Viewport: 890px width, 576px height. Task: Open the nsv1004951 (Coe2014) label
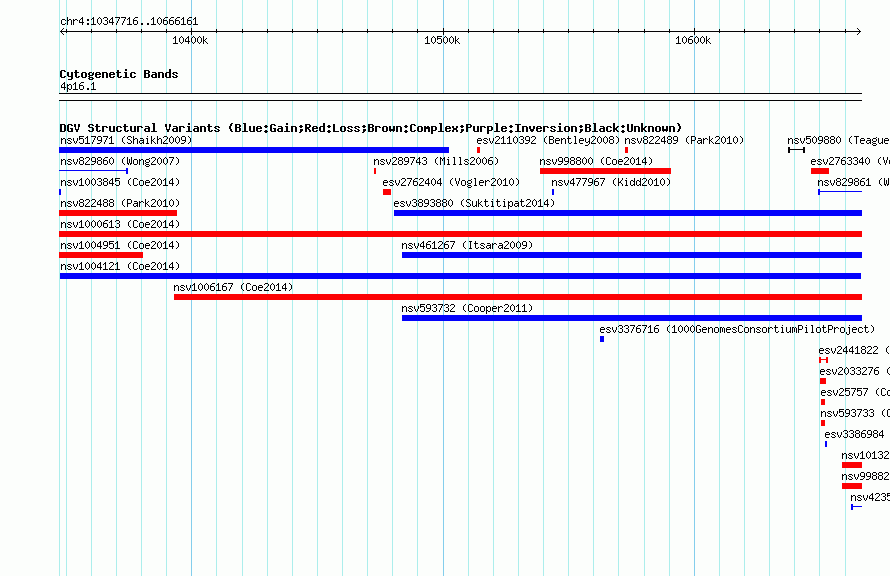(x=120, y=245)
